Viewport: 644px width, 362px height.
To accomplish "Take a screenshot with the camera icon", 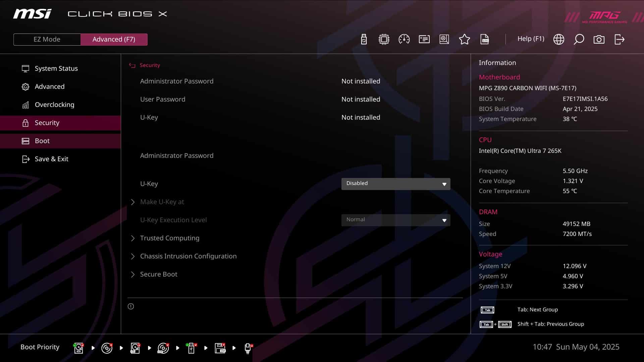I will pyautogui.click(x=599, y=40).
